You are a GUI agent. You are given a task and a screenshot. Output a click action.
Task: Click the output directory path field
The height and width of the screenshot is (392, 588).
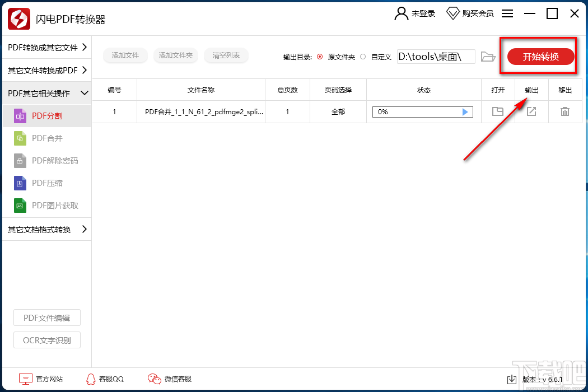[436, 56]
